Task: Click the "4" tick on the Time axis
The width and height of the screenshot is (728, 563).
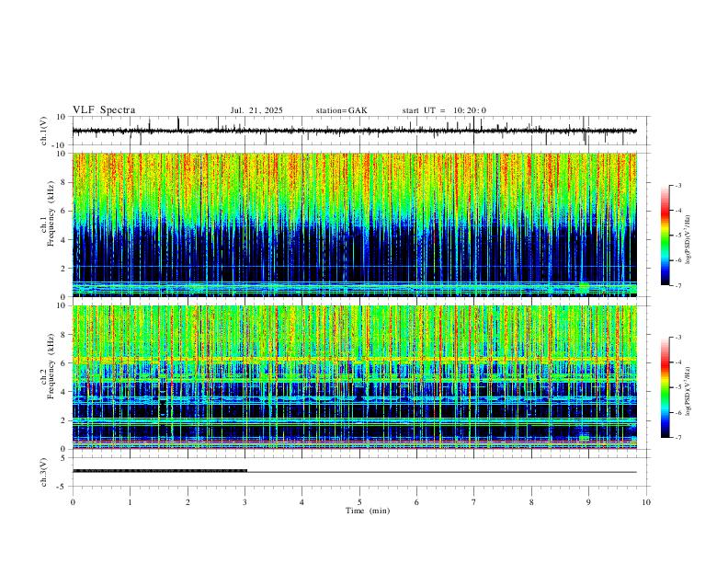Action: point(301,502)
